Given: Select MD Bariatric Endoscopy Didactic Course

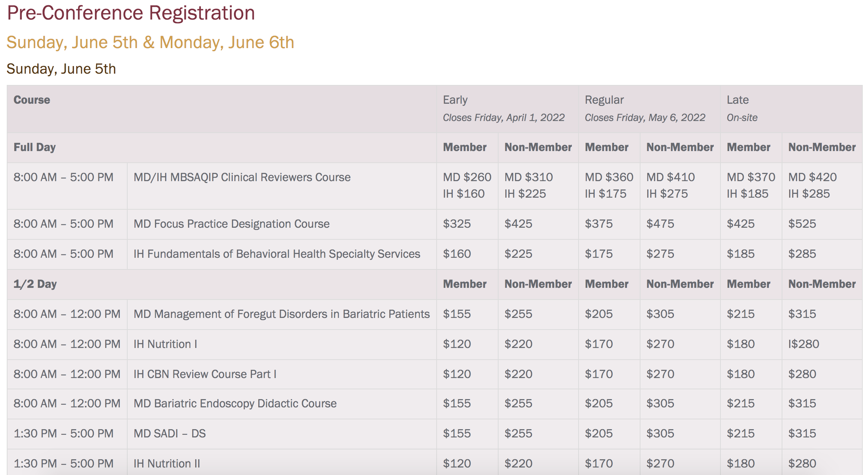Looking at the screenshot, I should [235, 404].
